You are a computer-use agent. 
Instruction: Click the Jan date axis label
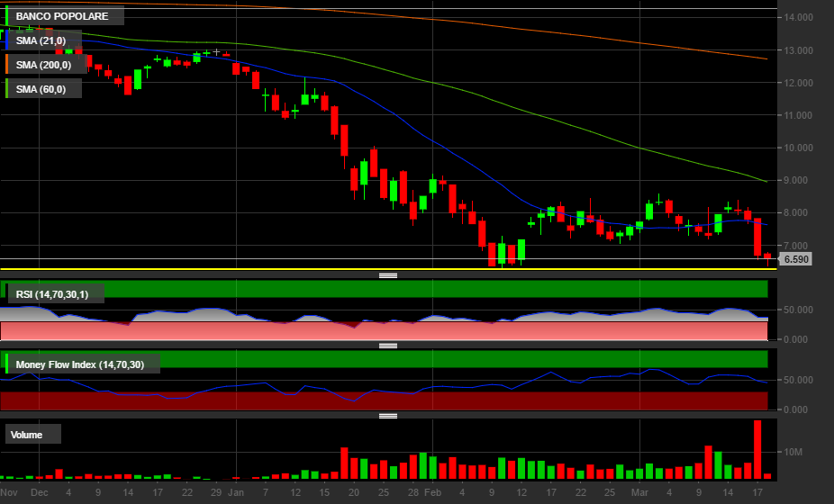[236, 492]
